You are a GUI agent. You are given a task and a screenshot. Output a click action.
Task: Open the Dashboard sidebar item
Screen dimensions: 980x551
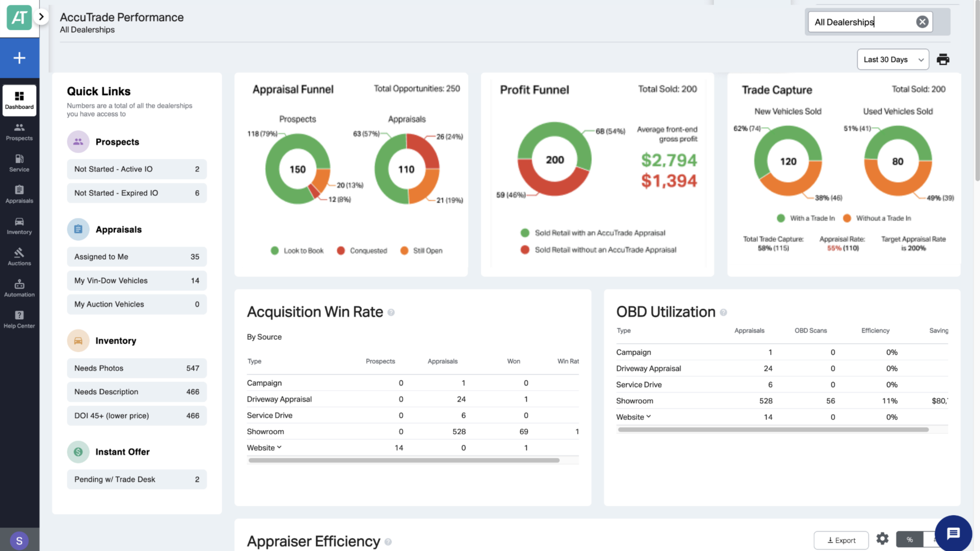(20, 100)
